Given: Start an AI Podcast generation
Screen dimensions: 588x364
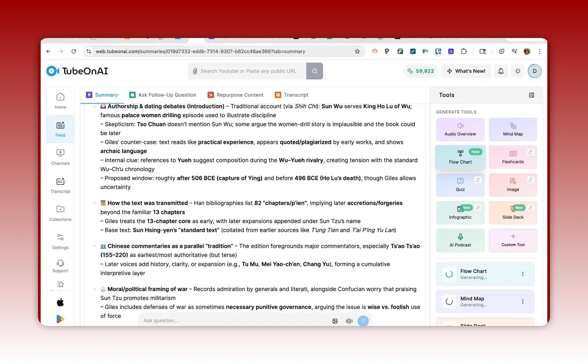Looking at the screenshot, I should 460,240.
